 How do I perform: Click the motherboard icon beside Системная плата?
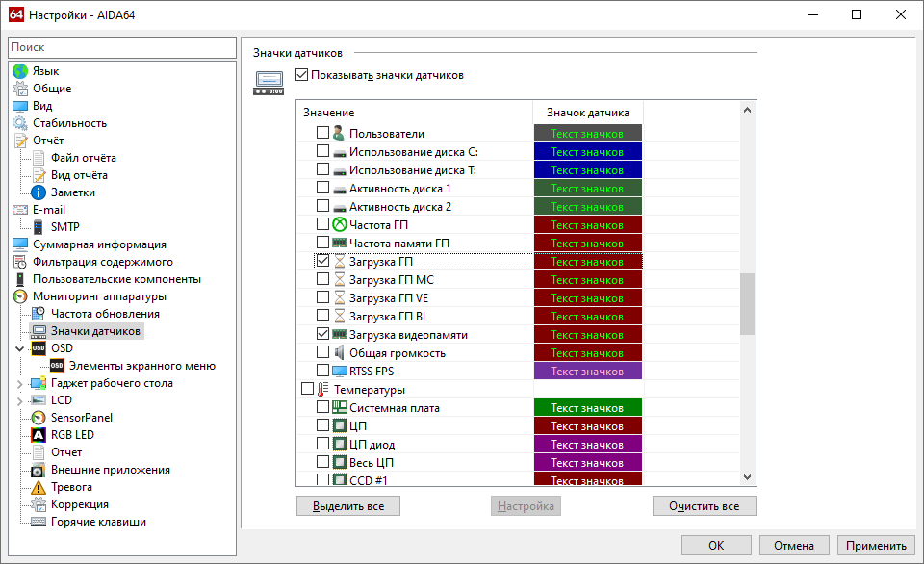tap(340, 407)
